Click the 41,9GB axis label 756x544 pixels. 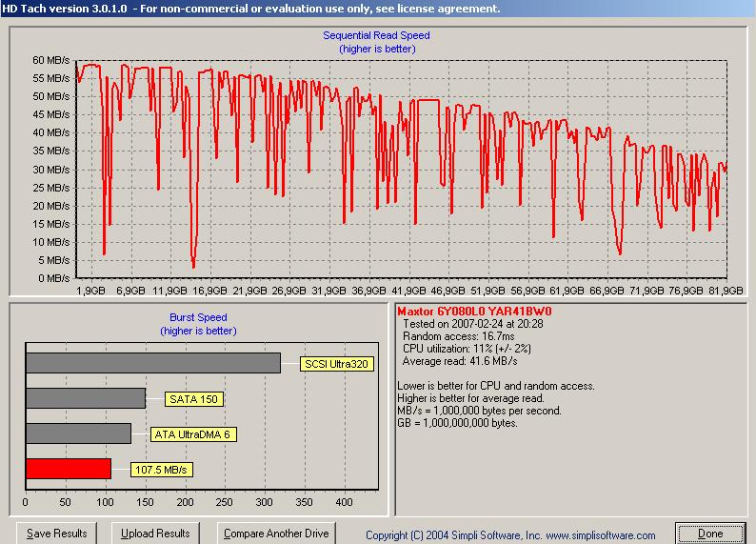(x=408, y=291)
